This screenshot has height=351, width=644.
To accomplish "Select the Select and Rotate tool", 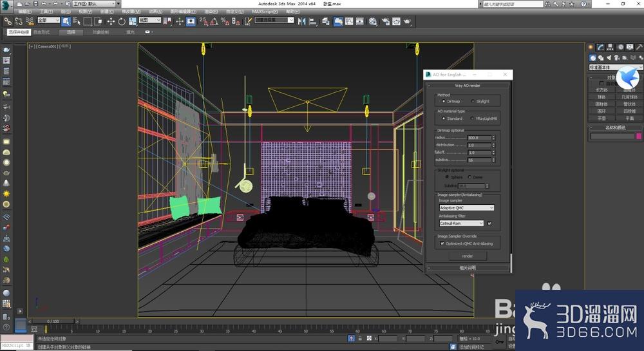I will pyautogui.click(x=122, y=21).
